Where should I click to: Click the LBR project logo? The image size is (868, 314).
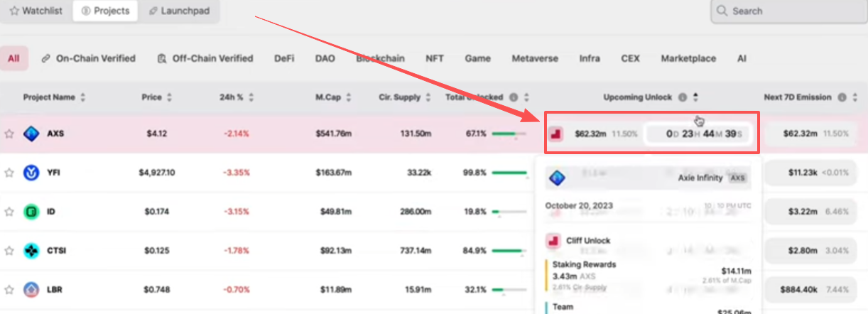point(31,290)
